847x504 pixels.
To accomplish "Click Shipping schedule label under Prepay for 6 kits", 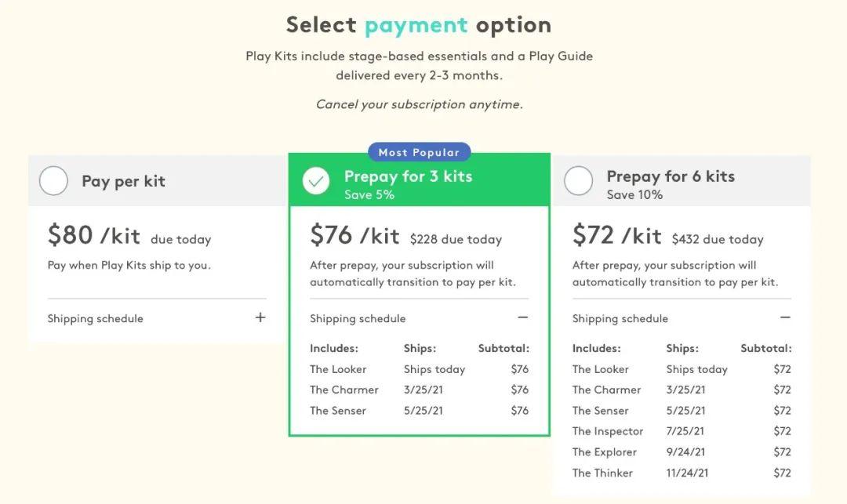I will click(620, 318).
